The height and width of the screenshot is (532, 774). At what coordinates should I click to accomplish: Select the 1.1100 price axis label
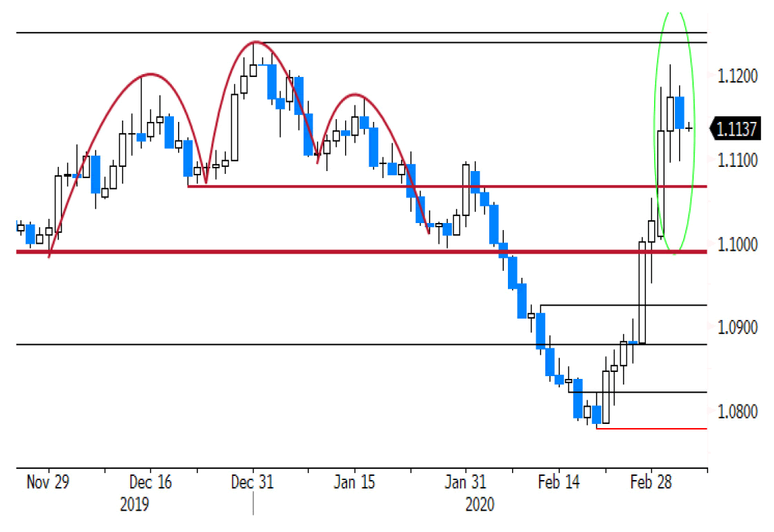[737, 160]
